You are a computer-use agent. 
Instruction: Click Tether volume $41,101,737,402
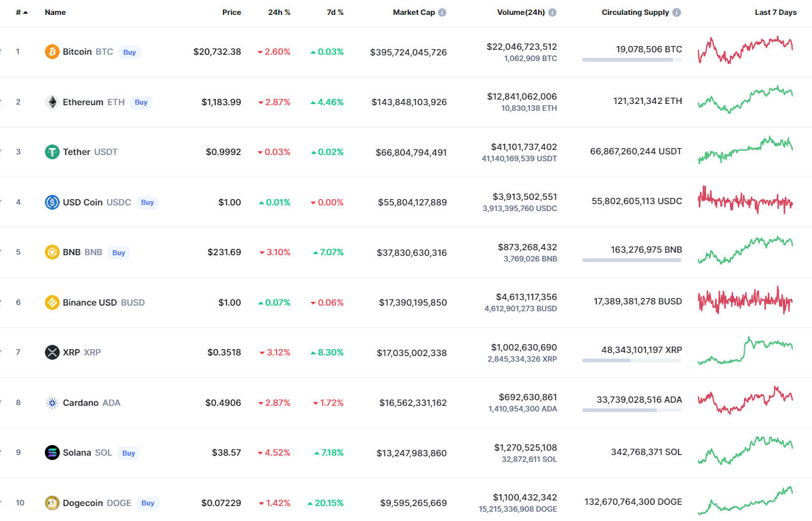(x=524, y=147)
